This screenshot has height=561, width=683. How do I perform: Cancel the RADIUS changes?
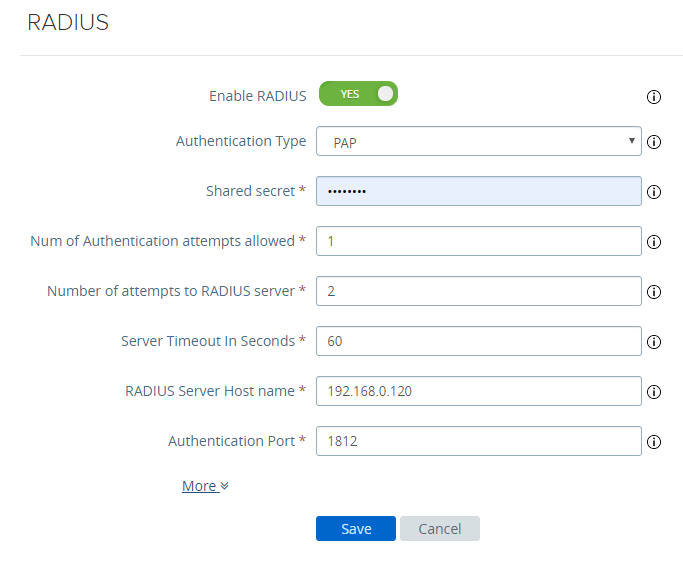(439, 529)
